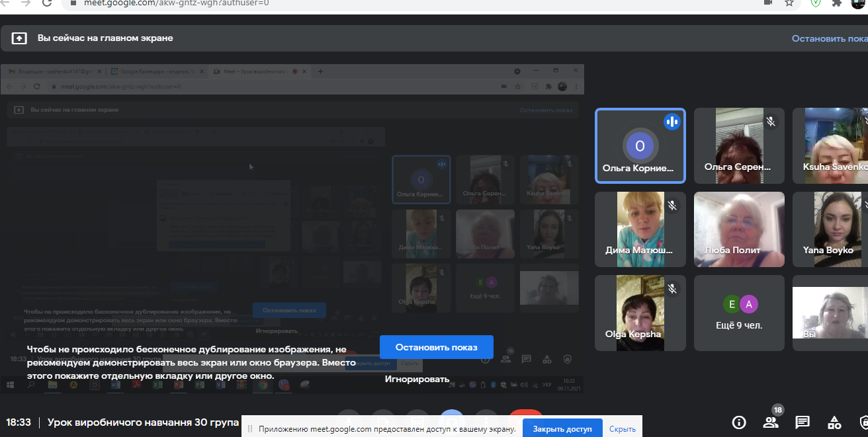The height and width of the screenshot is (437, 868).
Task: Select Ольга Корние... speaker tile
Action: point(640,145)
